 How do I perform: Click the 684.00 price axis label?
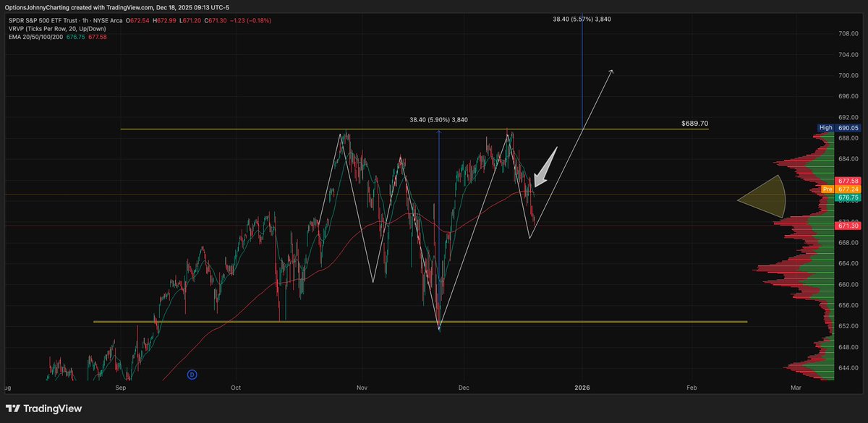[848, 158]
